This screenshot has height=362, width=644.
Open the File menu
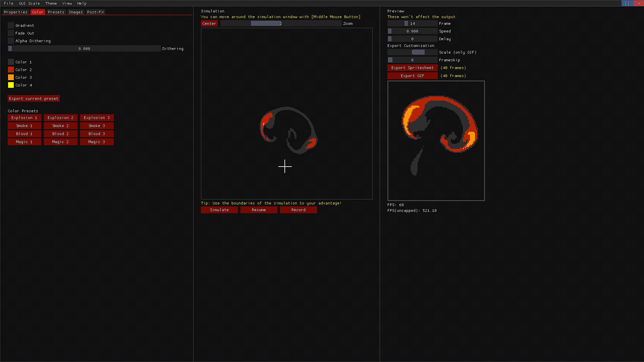click(9, 3)
